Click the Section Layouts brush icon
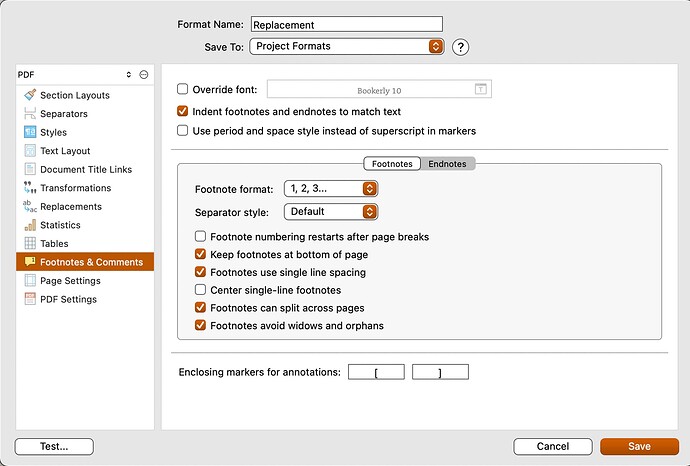690x466 pixels. (x=30, y=95)
